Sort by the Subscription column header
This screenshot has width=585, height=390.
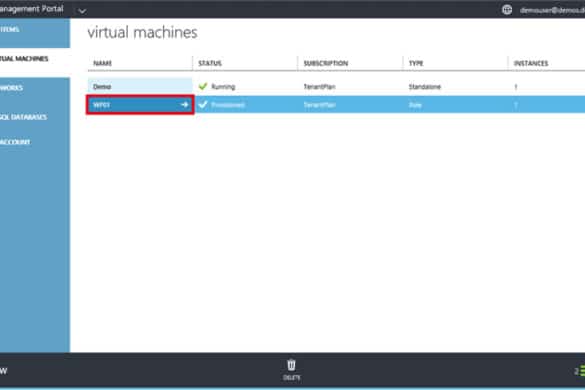[x=326, y=63]
